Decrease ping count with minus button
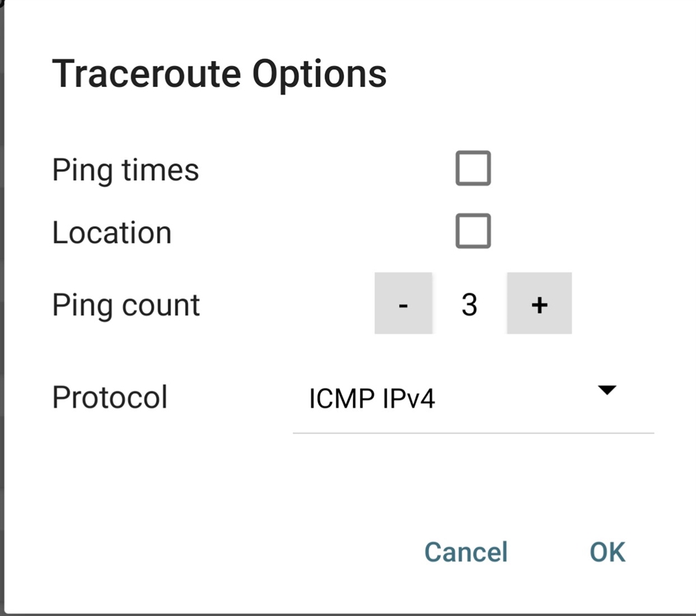696x616 pixels. tap(403, 304)
